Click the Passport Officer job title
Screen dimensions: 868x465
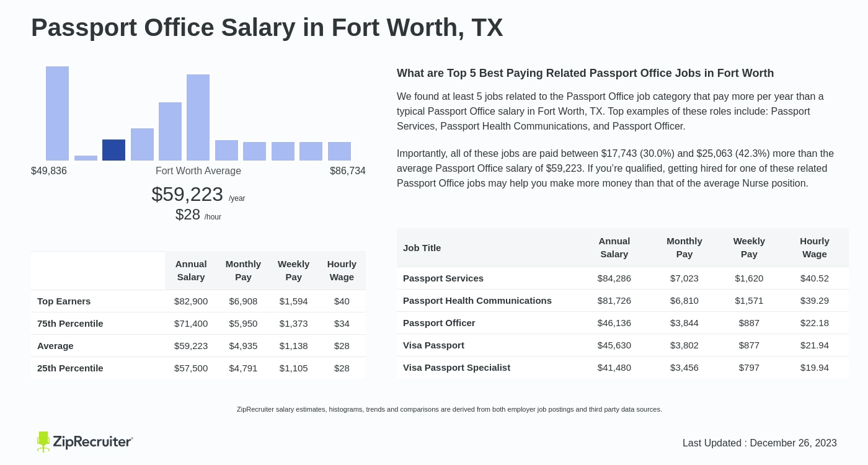tap(439, 323)
